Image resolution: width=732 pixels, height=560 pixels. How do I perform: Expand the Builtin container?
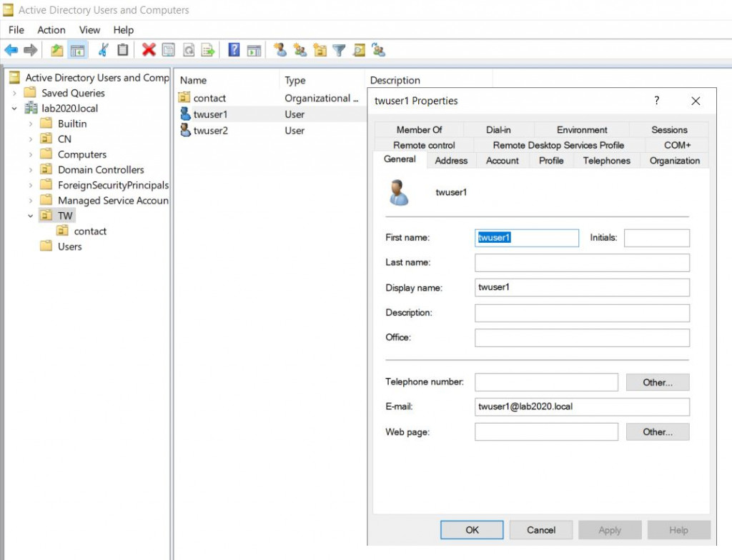point(31,124)
